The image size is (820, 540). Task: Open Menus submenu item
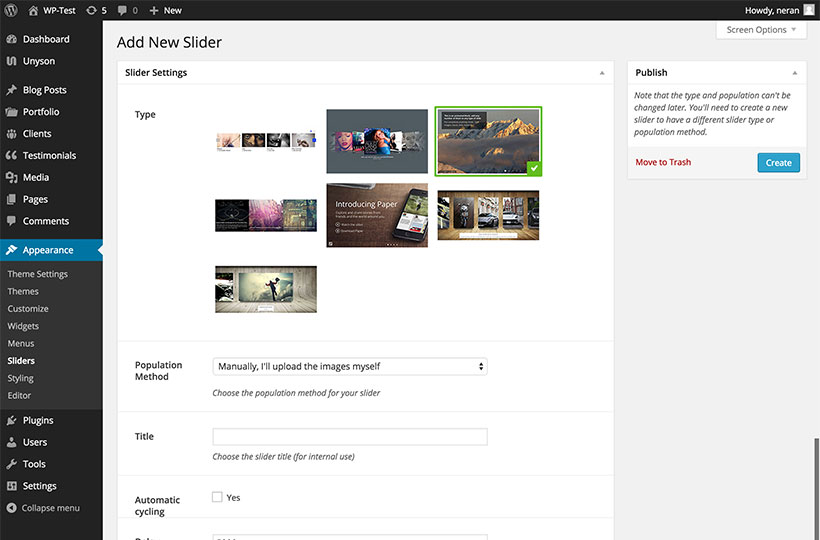pos(21,343)
